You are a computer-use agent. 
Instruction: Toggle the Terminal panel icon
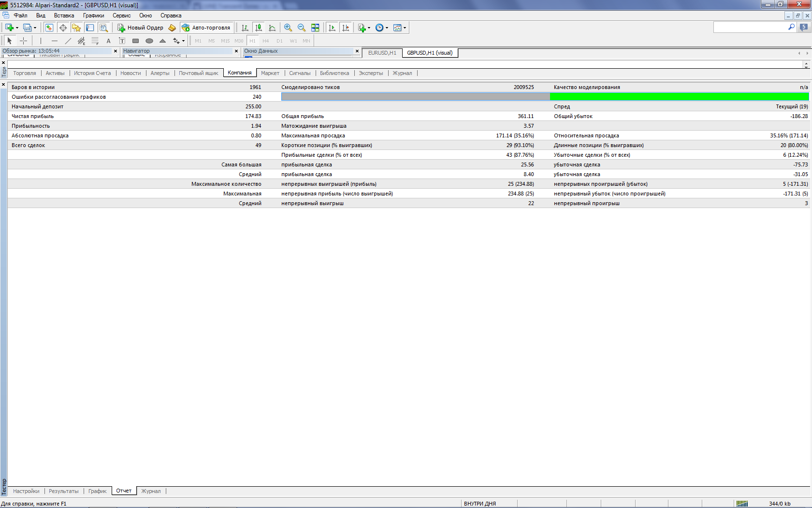(x=90, y=28)
